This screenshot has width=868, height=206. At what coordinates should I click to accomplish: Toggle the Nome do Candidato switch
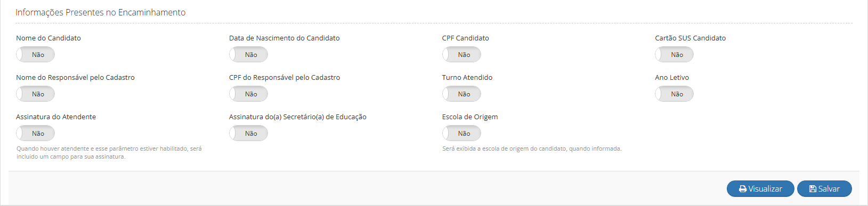click(35, 54)
